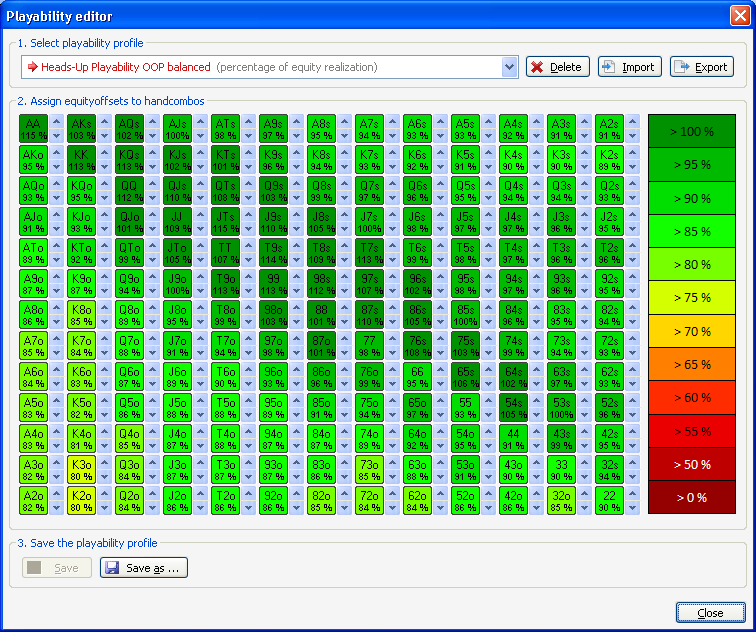Select the 98s hand cell
The image size is (756, 632).
click(x=321, y=283)
